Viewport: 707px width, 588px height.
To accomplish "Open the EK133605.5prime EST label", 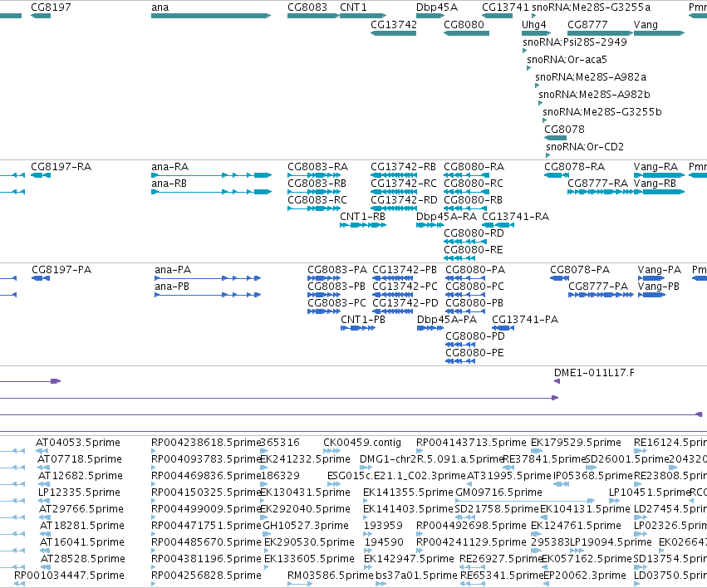I will point(309,559).
